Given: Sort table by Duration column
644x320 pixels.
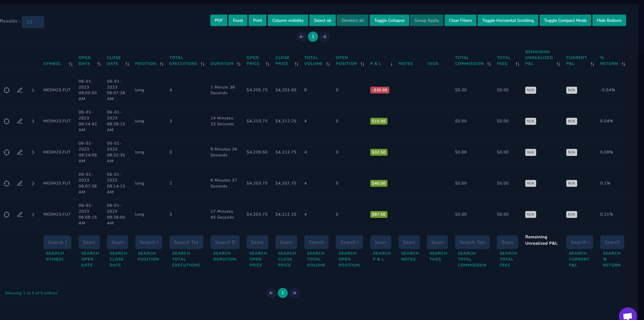Looking at the screenshot, I should [239, 64].
